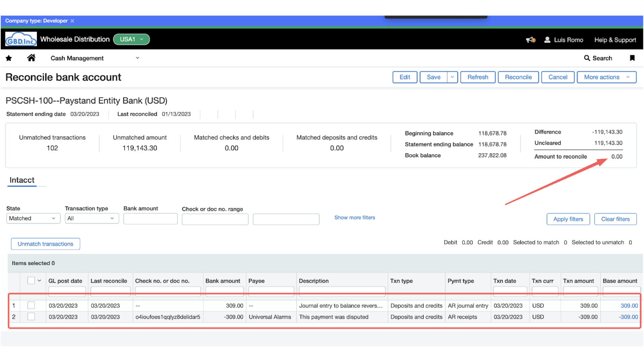The height and width of the screenshot is (362, 644).
Task: Click the Amount to reconcile 0.00 value
Action: [x=616, y=157]
